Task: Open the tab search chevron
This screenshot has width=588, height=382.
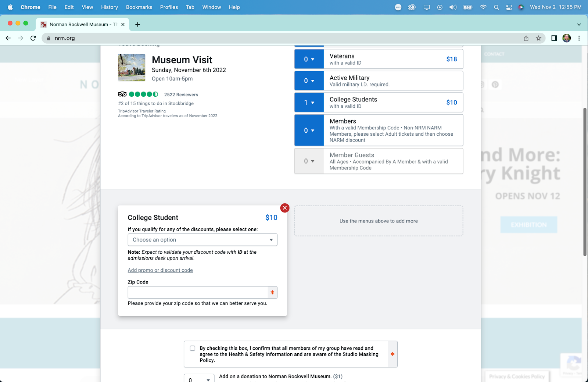Action: pos(579,25)
